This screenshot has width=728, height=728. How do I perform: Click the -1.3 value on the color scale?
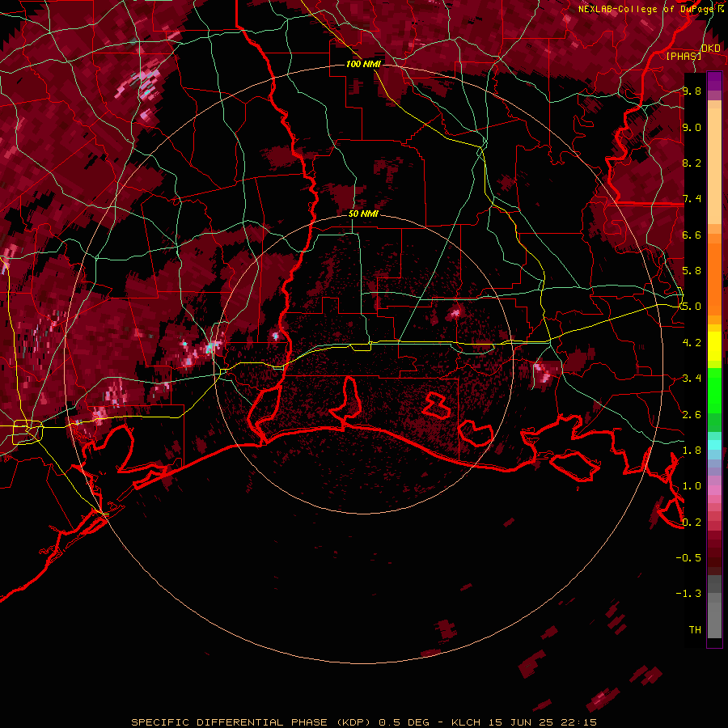(688, 595)
